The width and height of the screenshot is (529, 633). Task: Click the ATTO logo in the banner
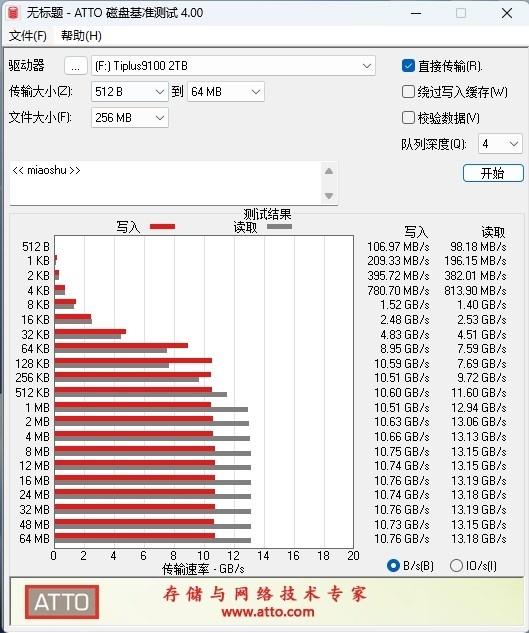(62, 602)
